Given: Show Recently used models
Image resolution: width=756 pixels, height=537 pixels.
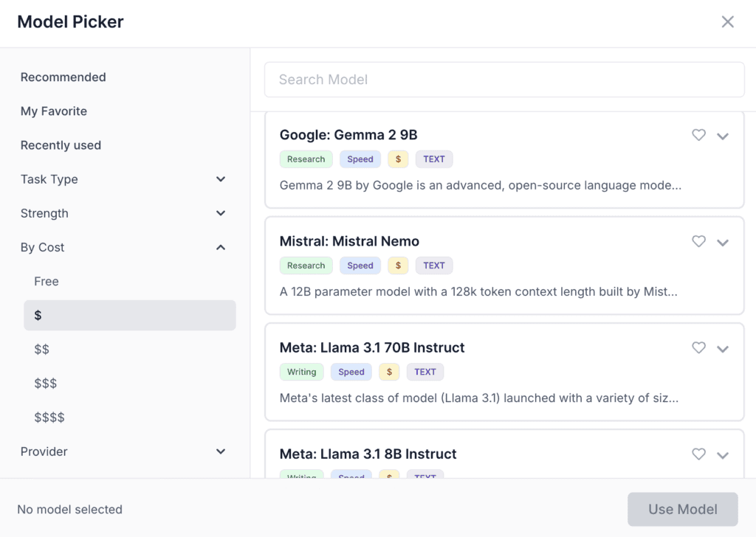Looking at the screenshot, I should (x=61, y=145).
